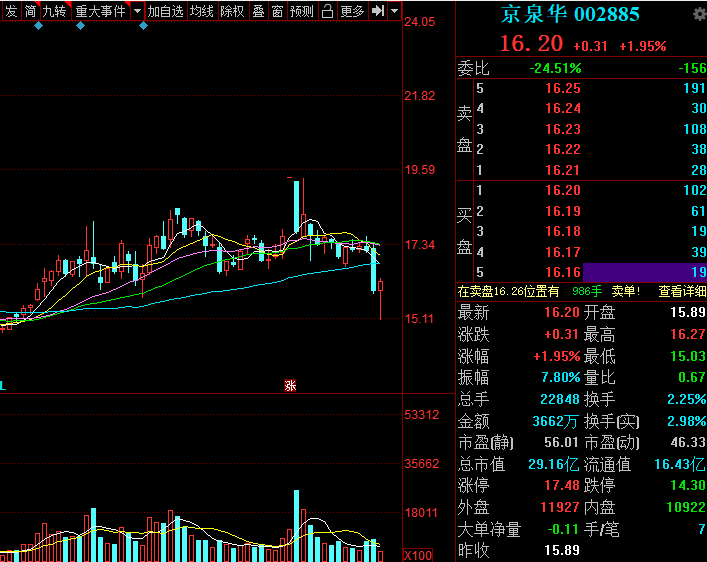Click buy level 5 price 16.16
Image resolution: width=707 pixels, height=562 pixels.
(563, 272)
